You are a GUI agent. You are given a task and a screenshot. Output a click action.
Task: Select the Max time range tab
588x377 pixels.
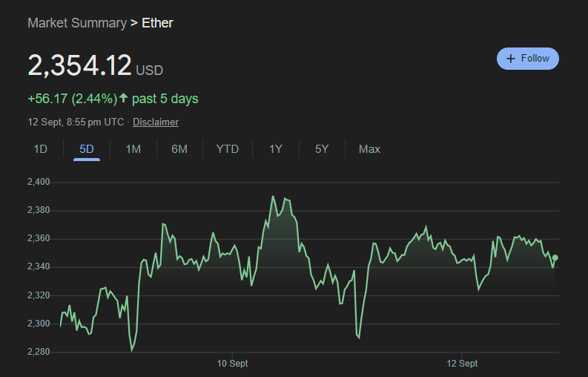(x=369, y=149)
